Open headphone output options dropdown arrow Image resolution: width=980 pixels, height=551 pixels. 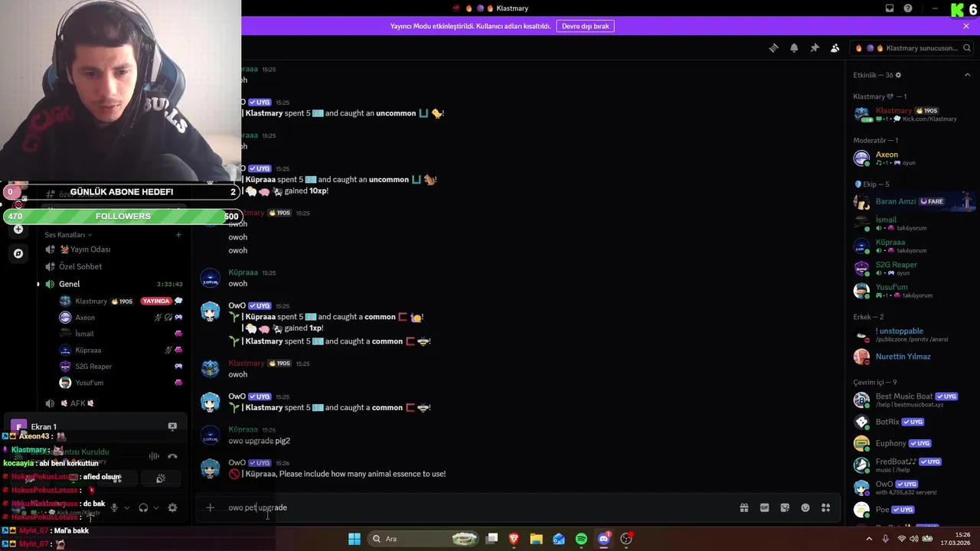pyautogui.click(x=155, y=507)
